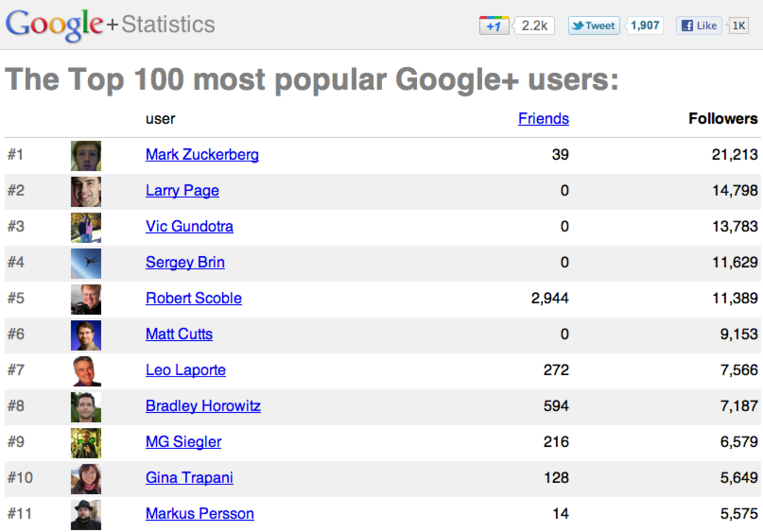This screenshot has width=763, height=532.
Task: Open Mark Zuckerberg's profile link
Action: 202,155
